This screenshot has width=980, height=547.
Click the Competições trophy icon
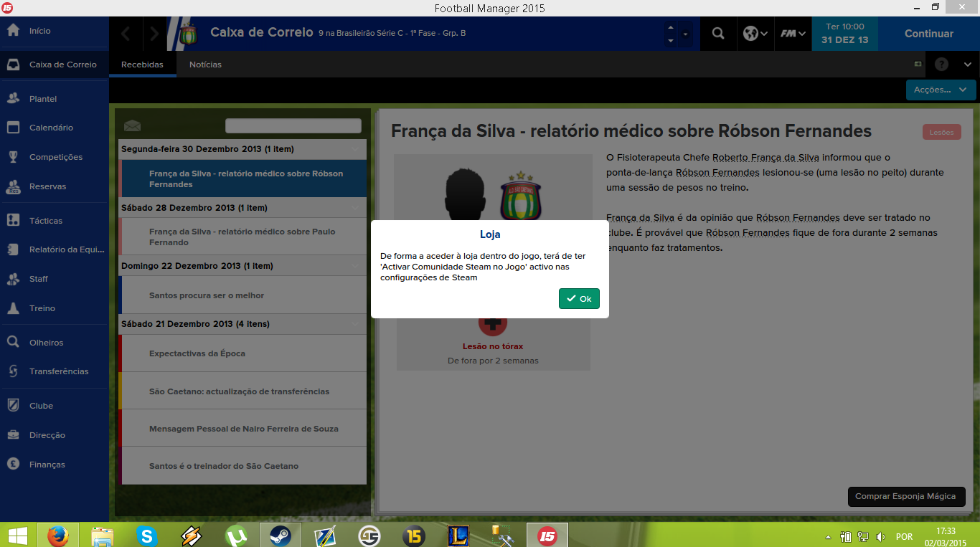click(x=13, y=157)
